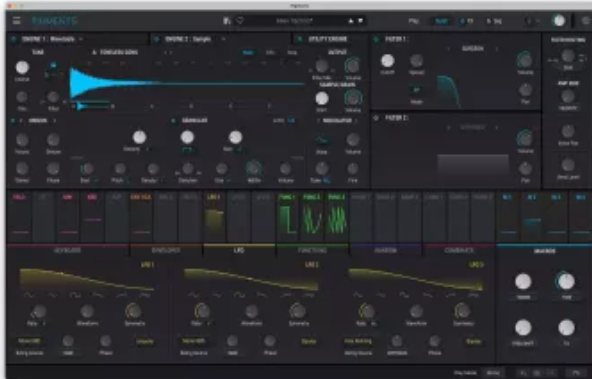Viewport: 592px width, 379px height.
Task: Open the hamburger main menu
Action: click(x=16, y=21)
